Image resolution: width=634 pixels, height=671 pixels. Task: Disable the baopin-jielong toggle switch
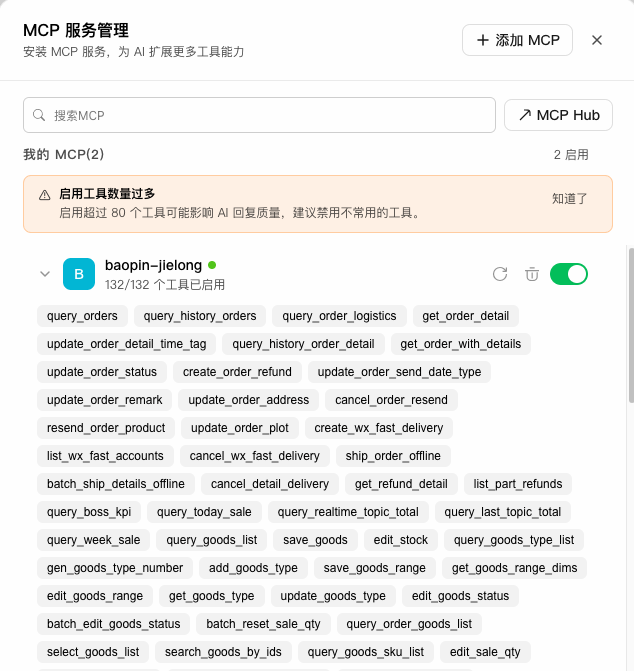pyautogui.click(x=569, y=274)
